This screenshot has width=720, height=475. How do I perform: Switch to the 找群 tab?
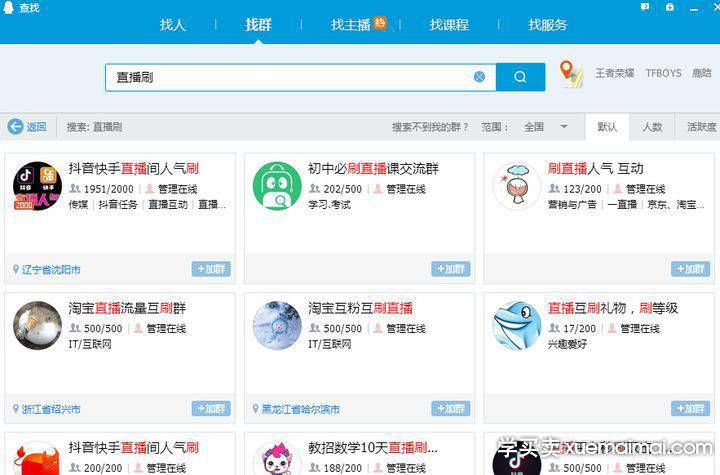click(x=258, y=25)
